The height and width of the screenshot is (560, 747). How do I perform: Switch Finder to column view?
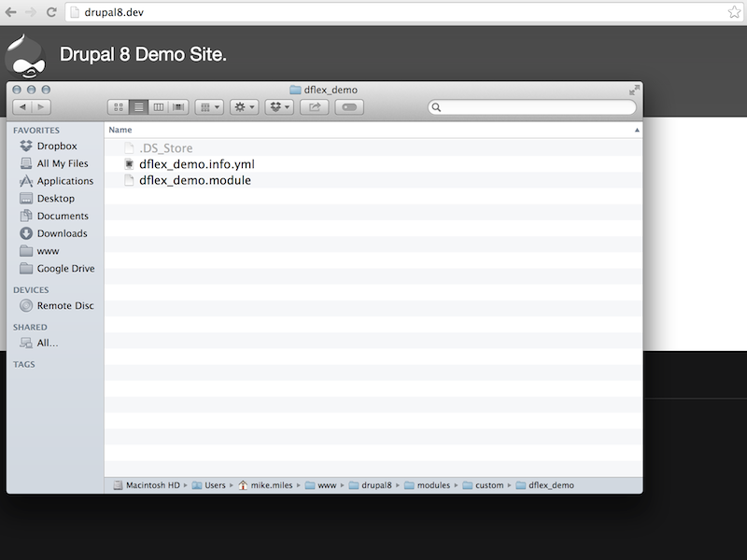pyautogui.click(x=159, y=107)
